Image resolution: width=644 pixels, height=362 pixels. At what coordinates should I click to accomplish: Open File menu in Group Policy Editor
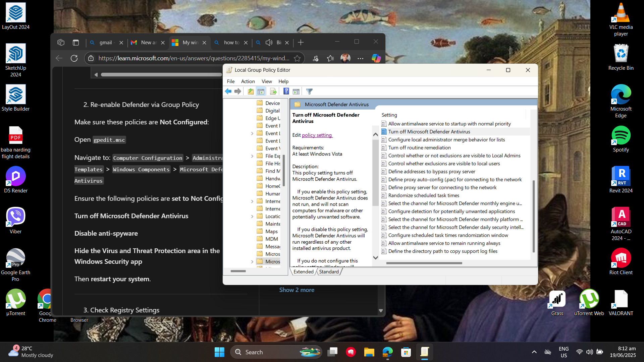click(x=231, y=81)
